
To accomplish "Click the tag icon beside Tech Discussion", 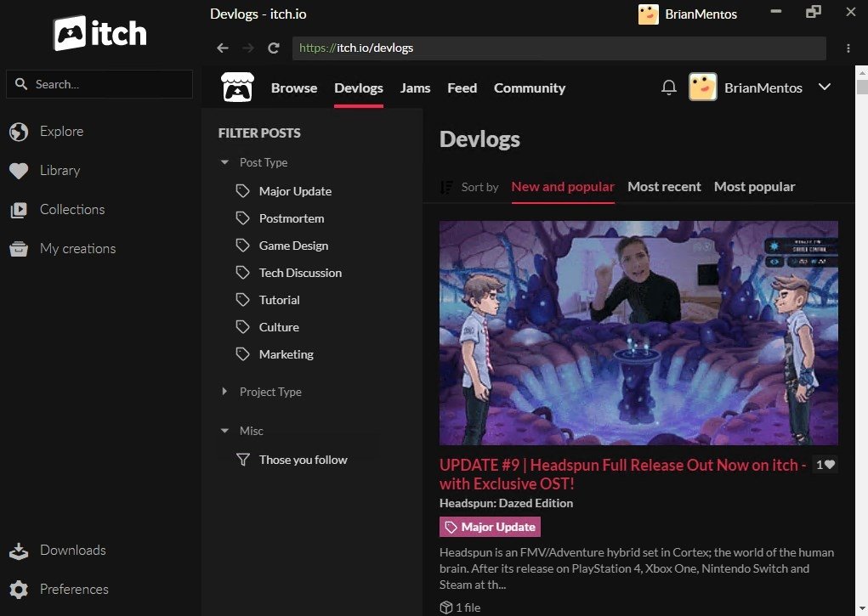I will coord(242,272).
